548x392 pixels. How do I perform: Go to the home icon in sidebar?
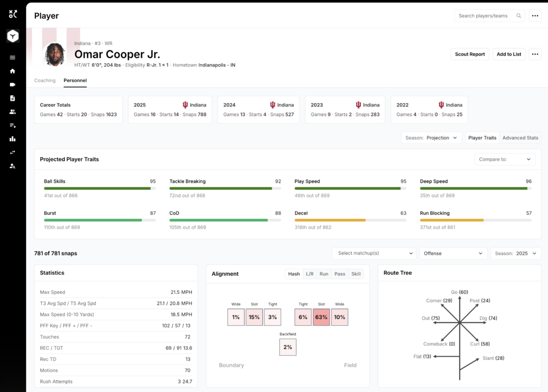13,71
